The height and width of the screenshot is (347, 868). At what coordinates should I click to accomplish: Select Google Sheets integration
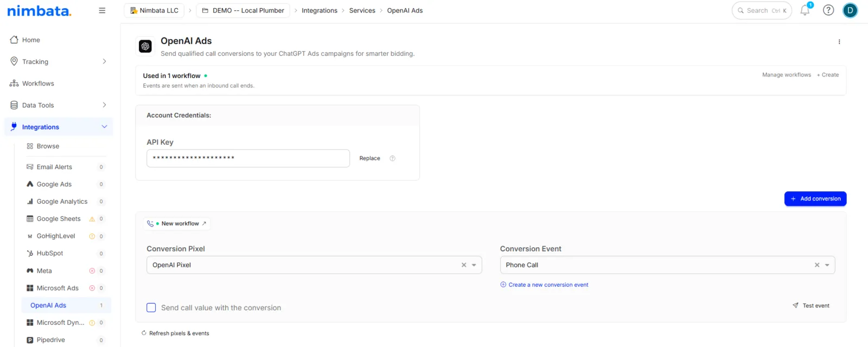point(59,219)
